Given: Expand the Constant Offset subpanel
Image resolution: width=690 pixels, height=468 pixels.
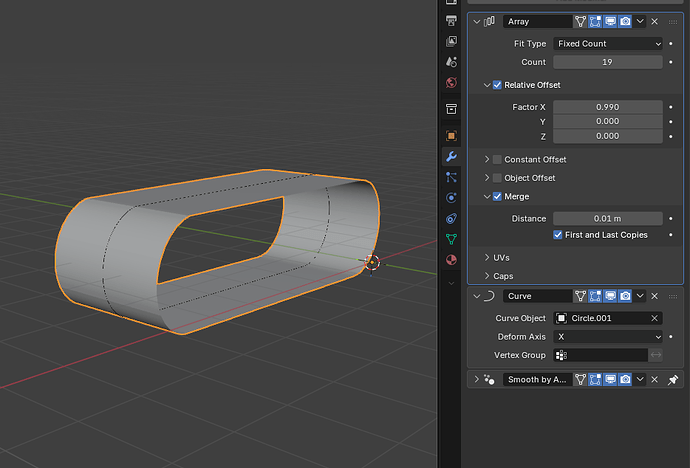Looking at the screenshot, I should 487,159.
